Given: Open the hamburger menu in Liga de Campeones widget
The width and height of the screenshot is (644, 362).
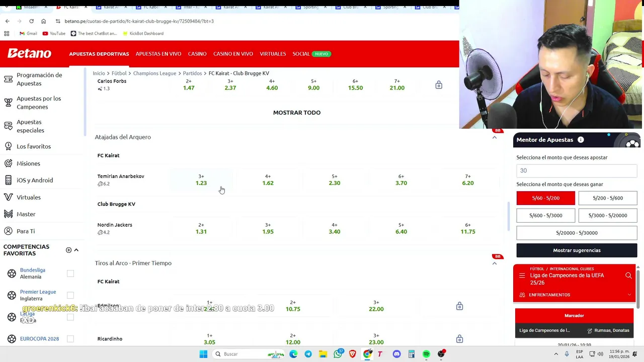Looking at the screenshot, I should tap(522, 276).
